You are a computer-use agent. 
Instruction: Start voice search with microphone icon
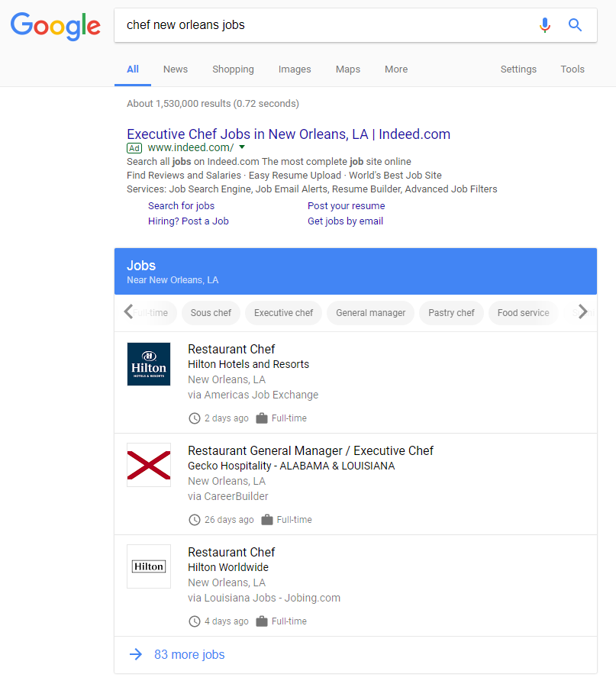544,25
